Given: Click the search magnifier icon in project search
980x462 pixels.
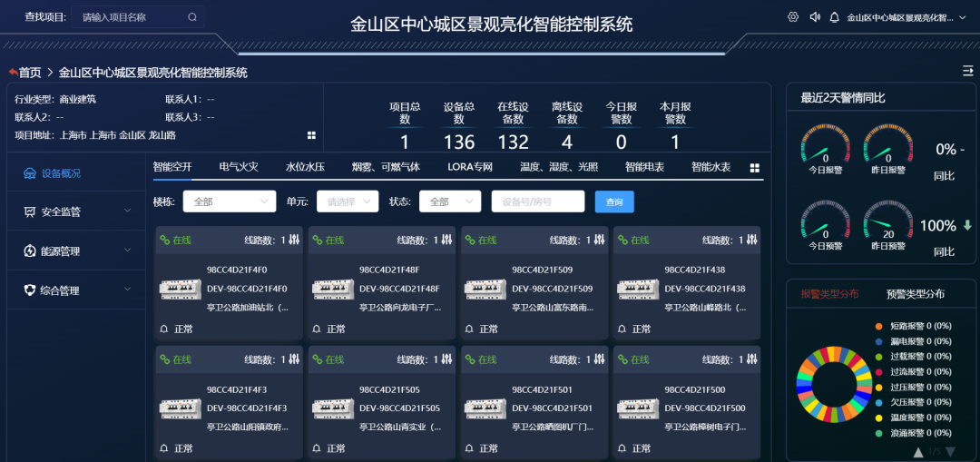Looking at the screenshot, I should (x=192, y=17).
